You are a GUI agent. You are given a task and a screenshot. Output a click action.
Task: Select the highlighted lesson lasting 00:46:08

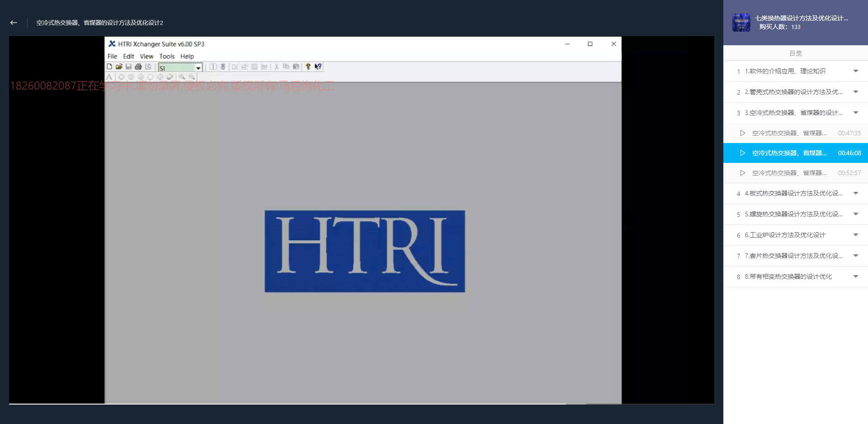pyautogui.click(x=796, y=153)
